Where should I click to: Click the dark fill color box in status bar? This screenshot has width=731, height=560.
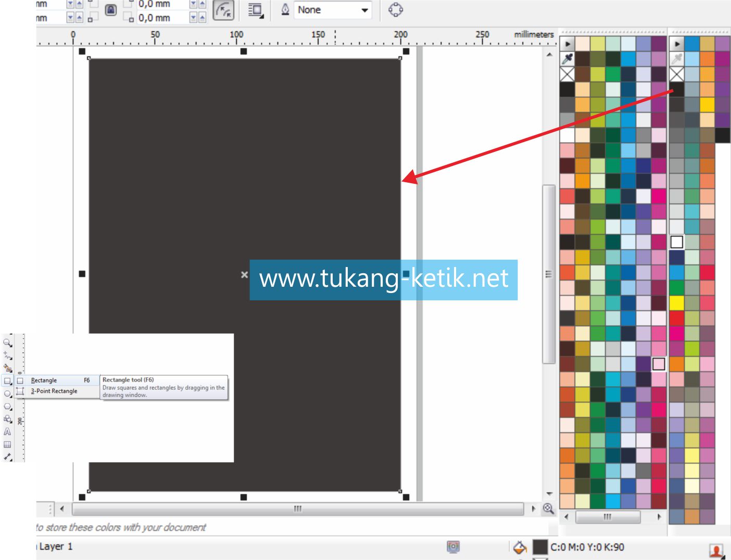[540, 547]
